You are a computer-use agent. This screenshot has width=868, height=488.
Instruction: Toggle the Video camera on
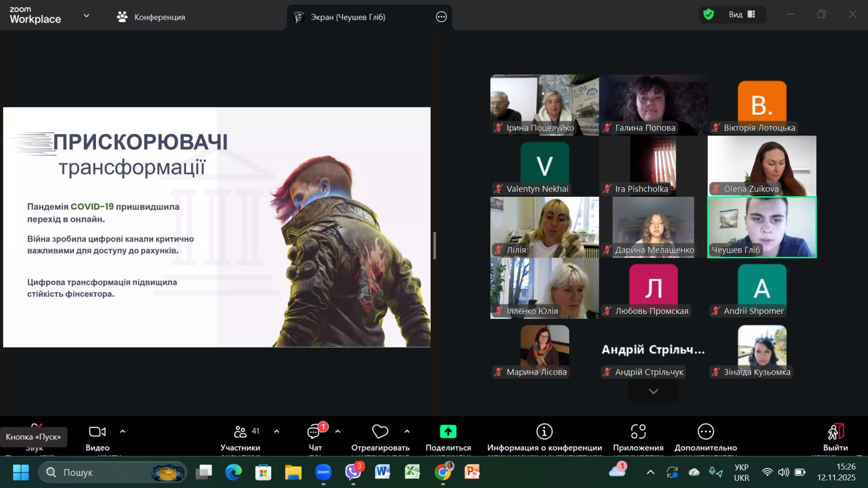tap(97, 432)
